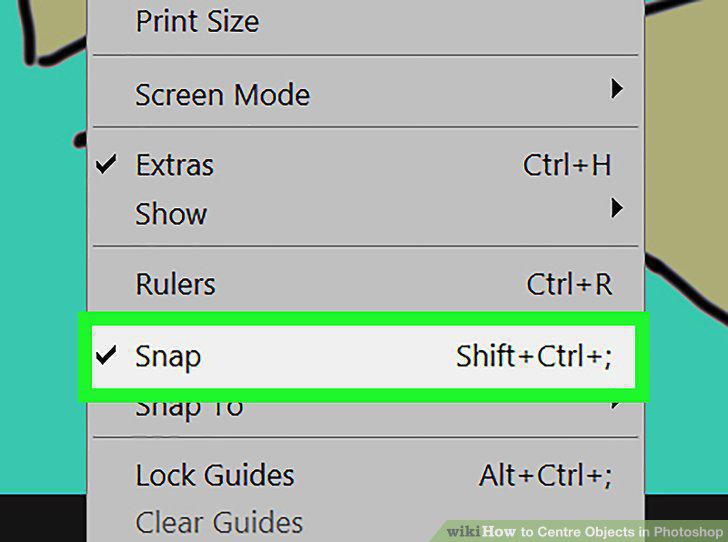Click the wikiHow watermark link
The height and width of the screenshot is (542, 728).
(x=585, y=531)
